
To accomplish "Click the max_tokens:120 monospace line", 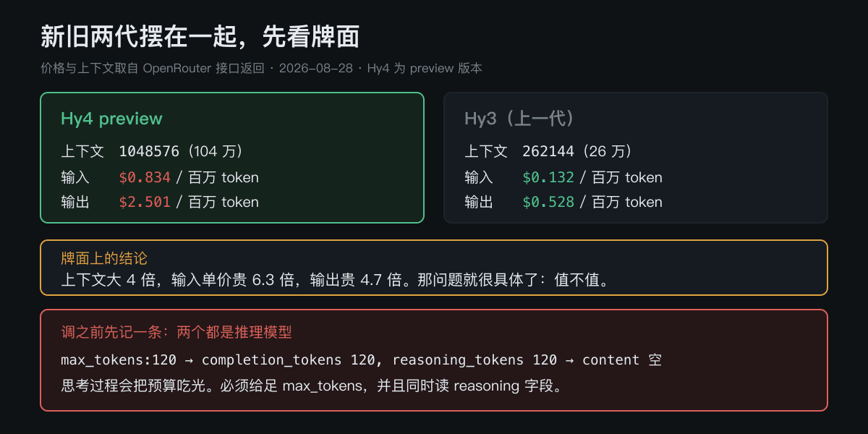I will tap(361, 360).
